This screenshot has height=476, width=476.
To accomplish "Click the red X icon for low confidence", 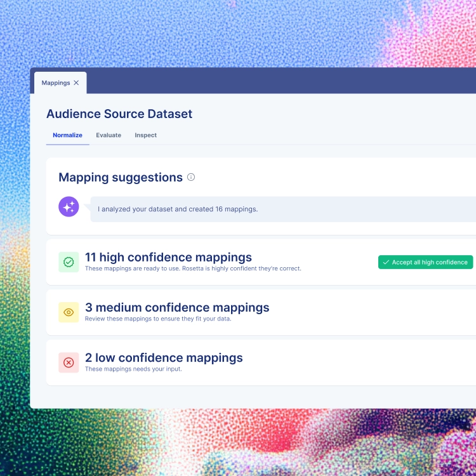I will [x=69, y=362].
